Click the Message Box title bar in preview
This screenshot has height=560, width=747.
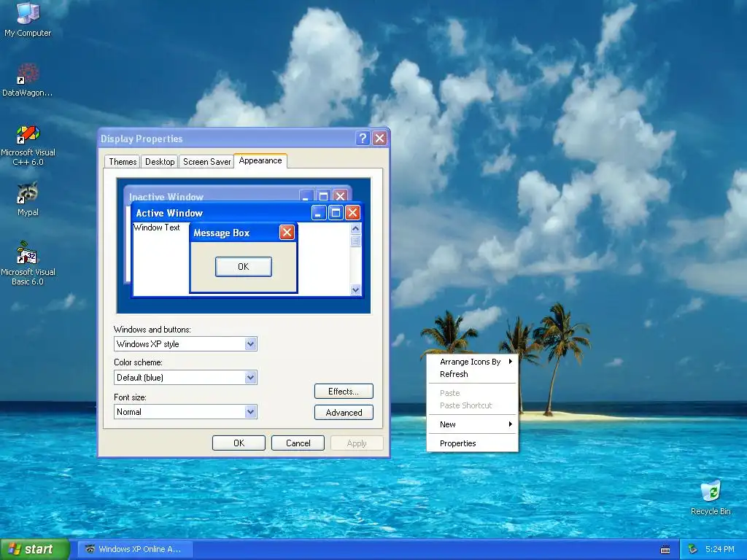pos(244,233)
